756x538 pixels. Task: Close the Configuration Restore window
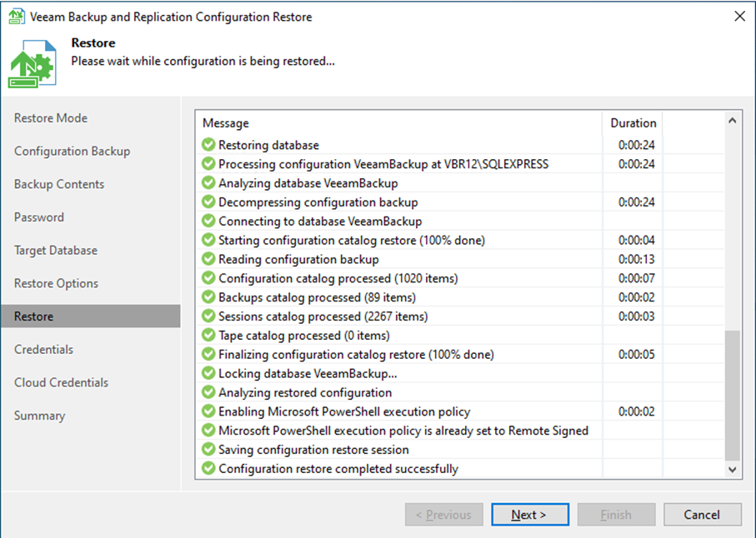tap(739, 17)
